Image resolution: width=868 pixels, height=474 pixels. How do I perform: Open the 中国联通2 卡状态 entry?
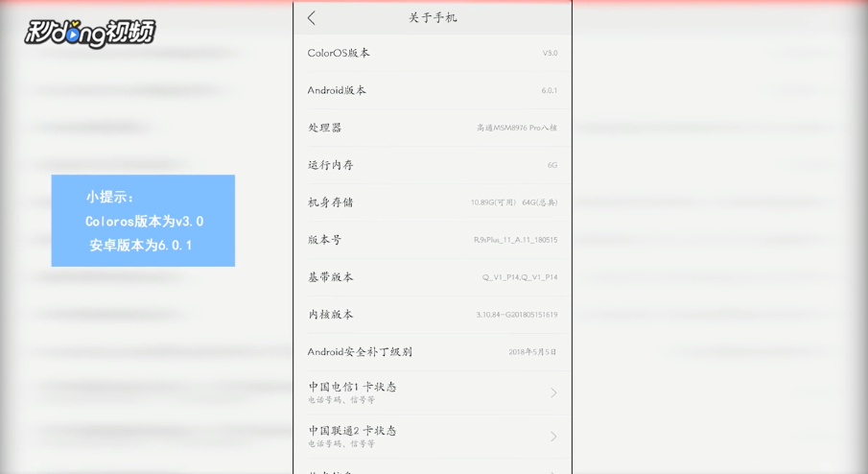pos(433,437)
